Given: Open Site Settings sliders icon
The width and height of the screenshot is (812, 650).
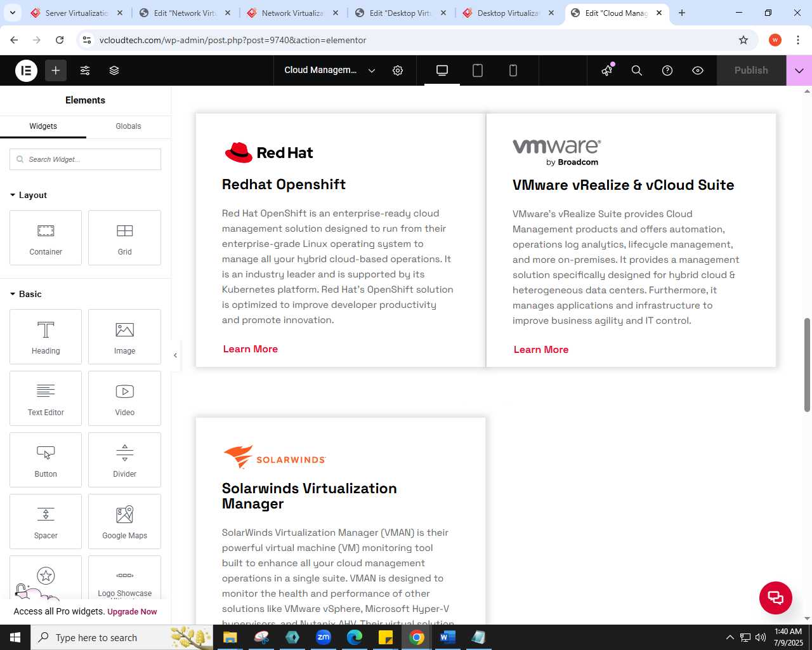Looking at the screenshot, I should 85,70.
